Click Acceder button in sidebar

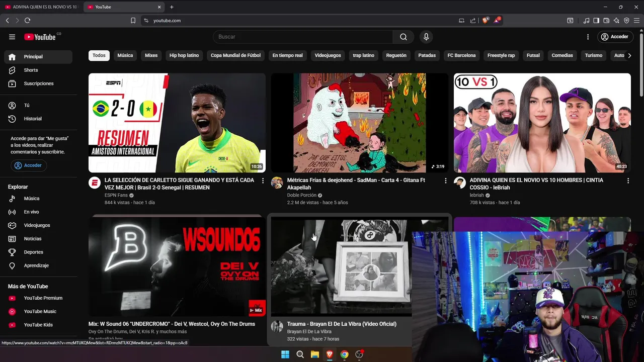coord(29,165)
